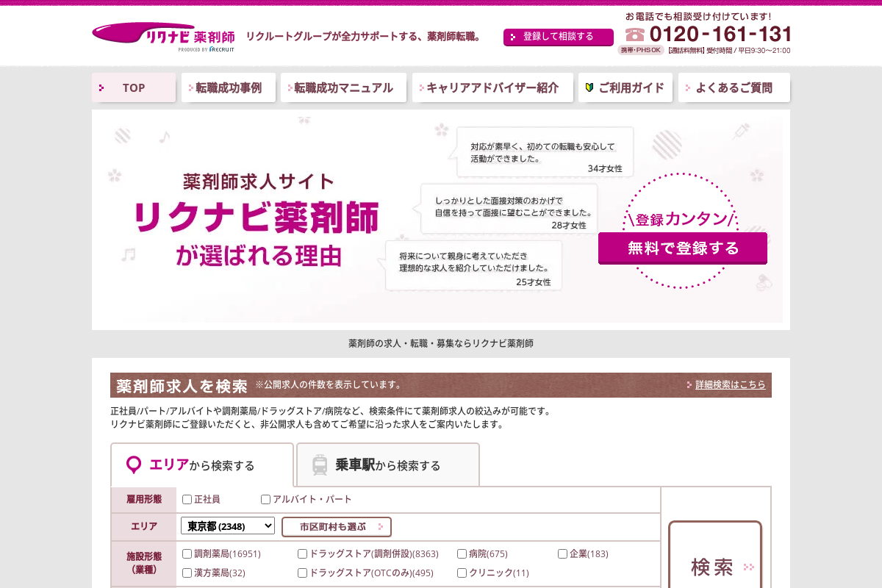Click 登録して相談する button
Screen dimensions: 882x588
point(559,37)
